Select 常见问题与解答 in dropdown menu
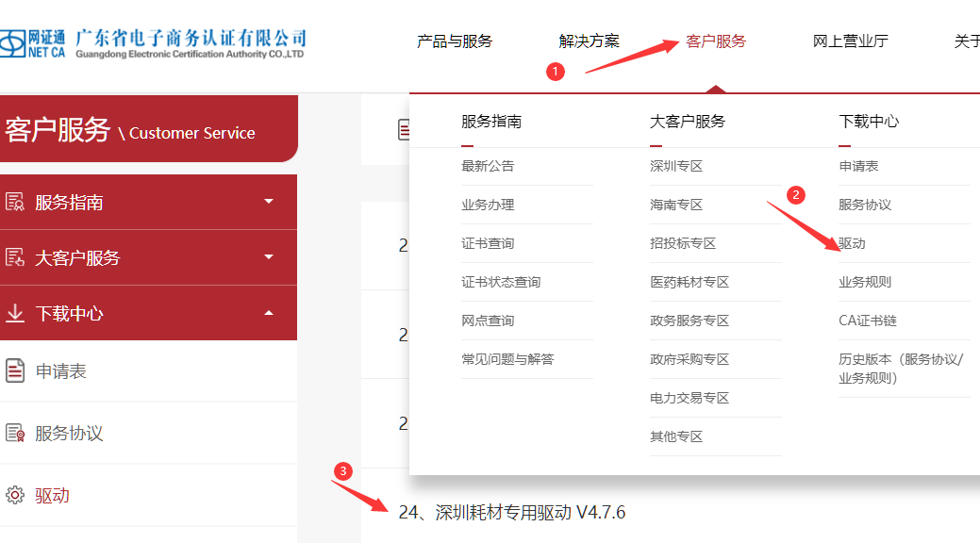This screenshot has width=980, height=543. (507, 359)
